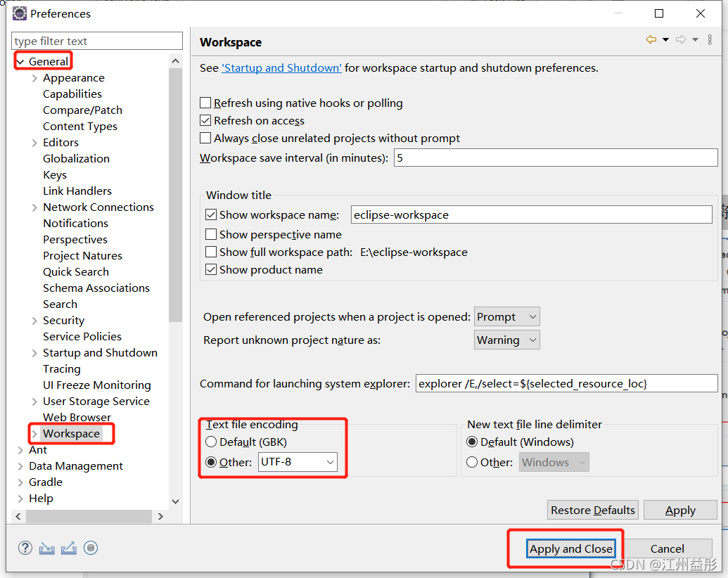Click the back navigation arrow icon
This screenshot has width=728, height=578.
click(x=651, y=40)
